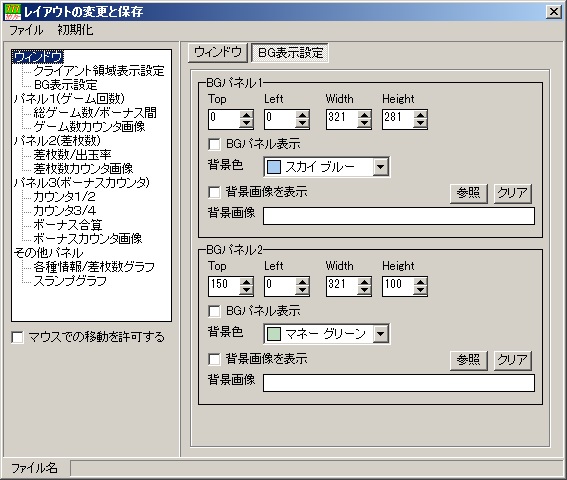Image resolution: width=567 pixels, height=480 pixels.
Task: Increase BG panel 1 Left spinner
Action: (x=302, y=115)
